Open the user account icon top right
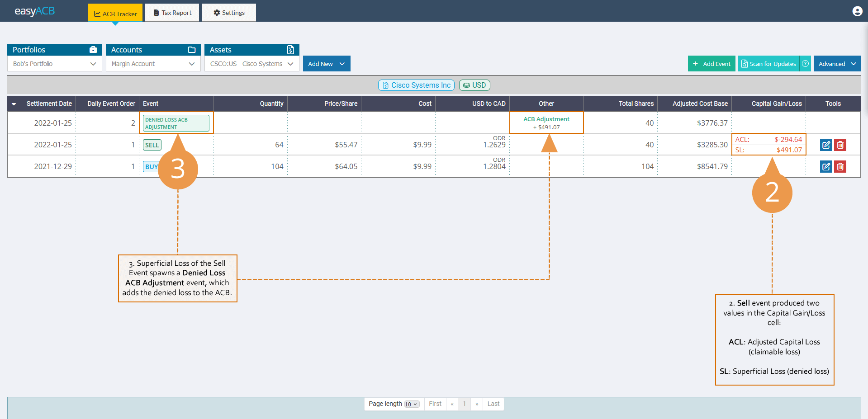The image size is (868, 419). tap(857, 11)
